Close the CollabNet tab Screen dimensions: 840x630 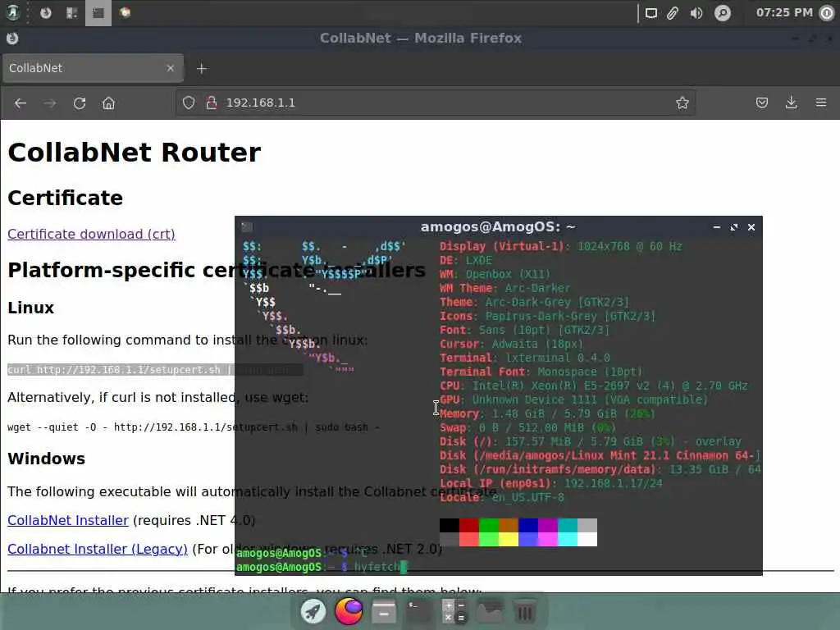171,68
